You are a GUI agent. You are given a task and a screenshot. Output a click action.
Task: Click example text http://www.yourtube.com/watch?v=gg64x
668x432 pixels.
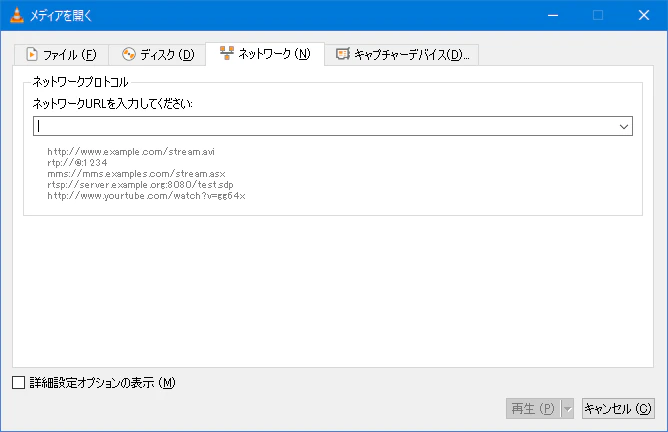(147, 196)
